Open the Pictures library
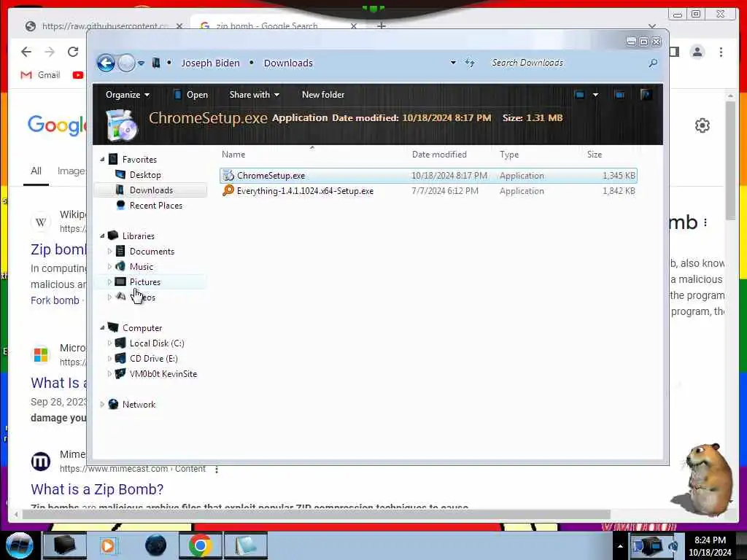This screenshot has width=747, height=560. (145, 282)
